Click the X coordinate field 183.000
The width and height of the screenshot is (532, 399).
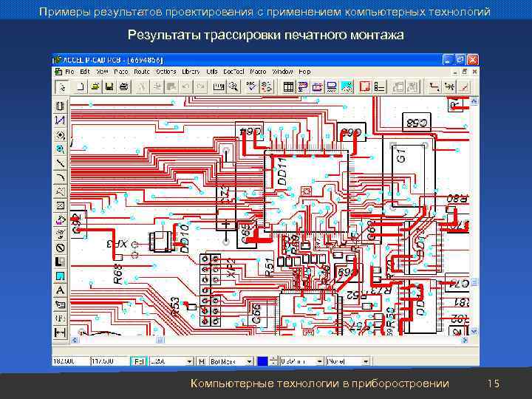(x=70, y=361)
